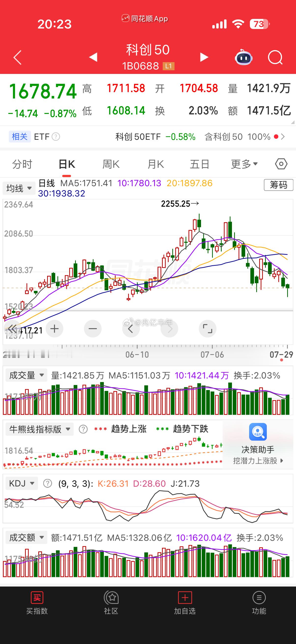296x644 pixels.
Task: Tap 科创50ETF -0.58% entry
Action: click(155, 137)
